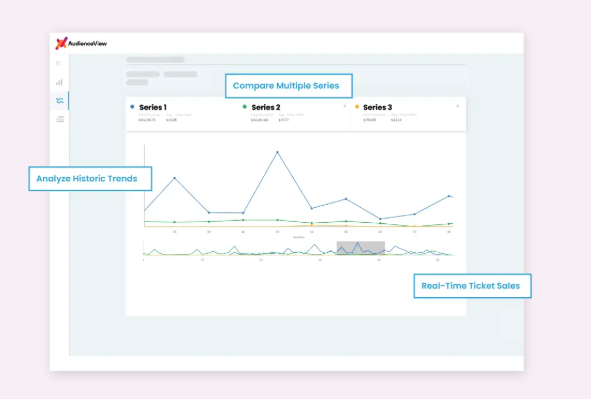Select the Series 1 heading
The height and width of the screenshot is (399, 591).
click(x=153, y=107)
